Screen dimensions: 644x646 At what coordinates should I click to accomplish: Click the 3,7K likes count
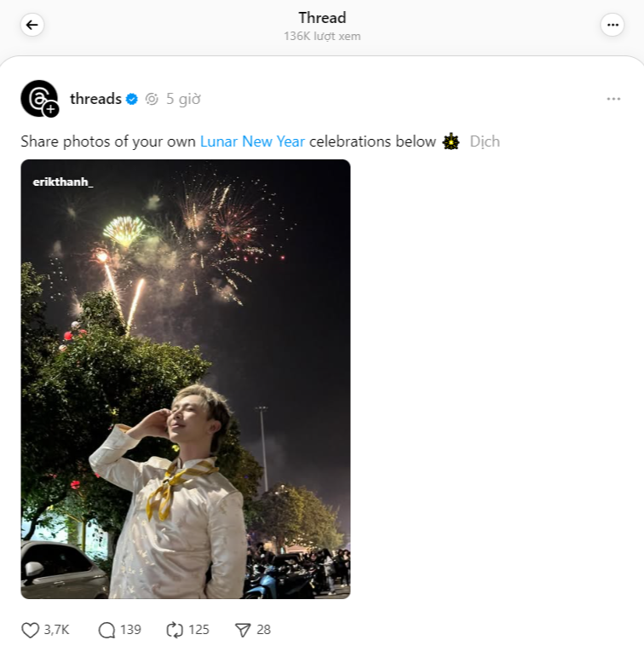pos(56,630)
